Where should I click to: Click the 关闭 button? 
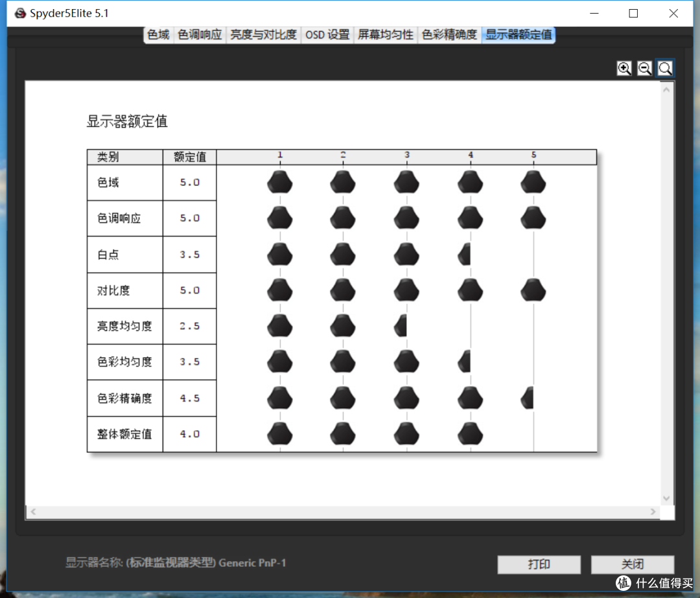tap(633, 564)
